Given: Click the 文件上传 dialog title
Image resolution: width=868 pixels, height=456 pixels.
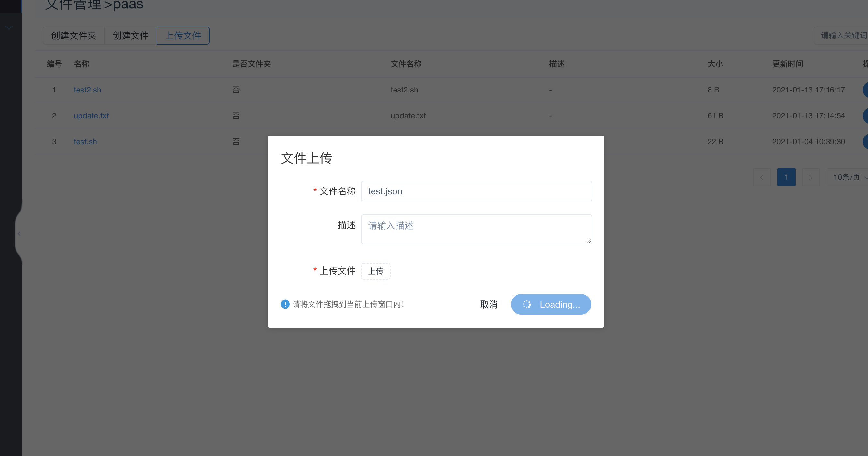Looking at the screenshot, I should 307,158.
